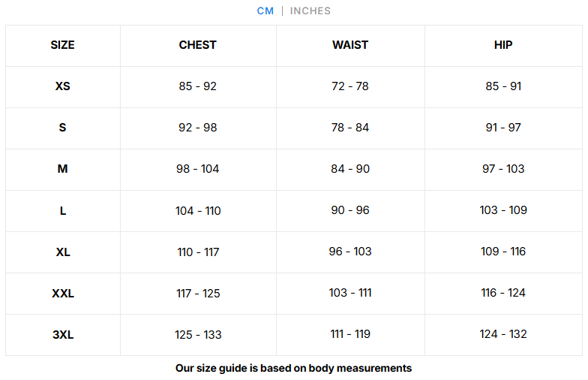Select the S size row label

[63, 128]
